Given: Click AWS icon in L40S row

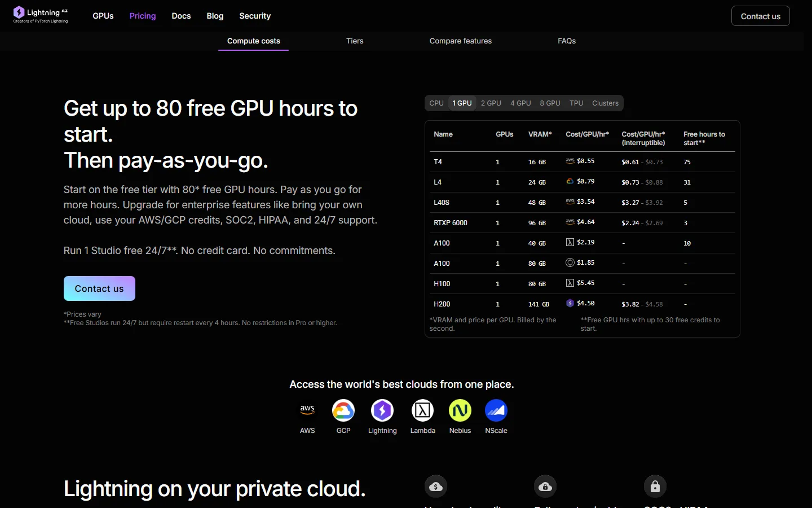Looking at the screenshot, I should 570,202.
